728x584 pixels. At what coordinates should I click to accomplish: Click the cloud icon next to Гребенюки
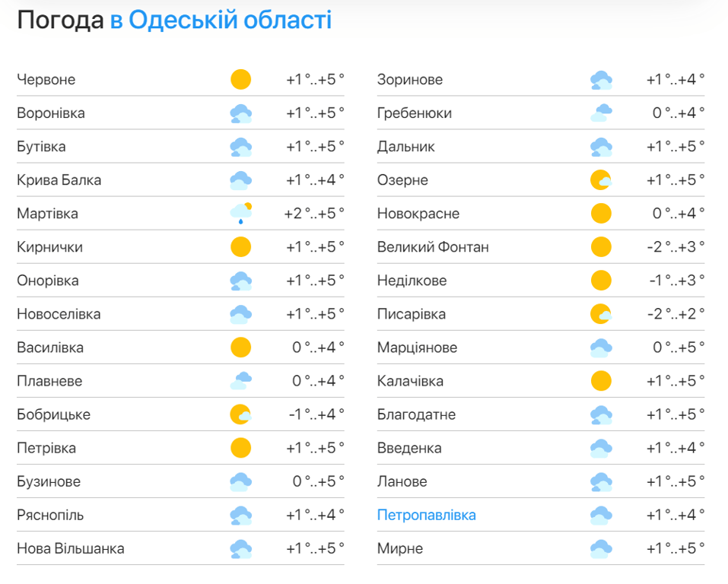[601, 113]
